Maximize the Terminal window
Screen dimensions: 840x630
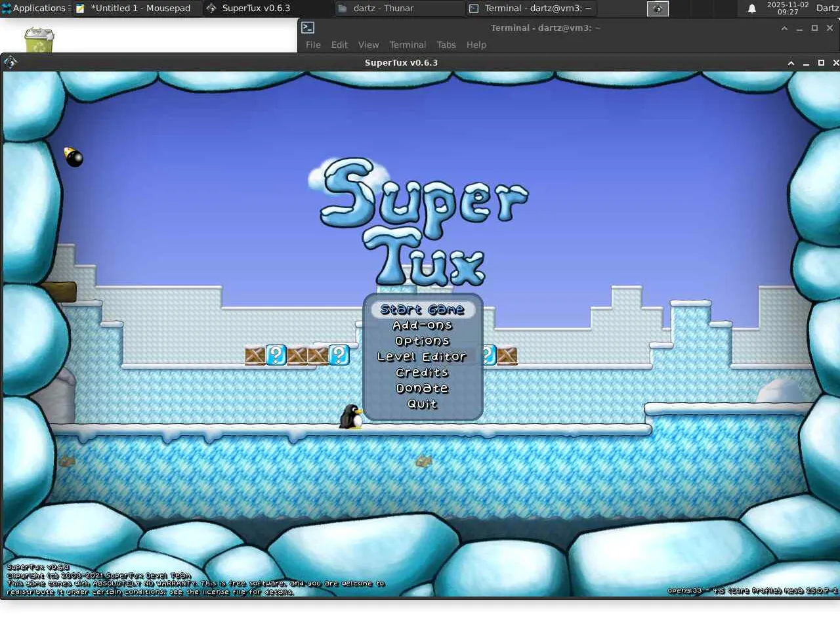814,28
